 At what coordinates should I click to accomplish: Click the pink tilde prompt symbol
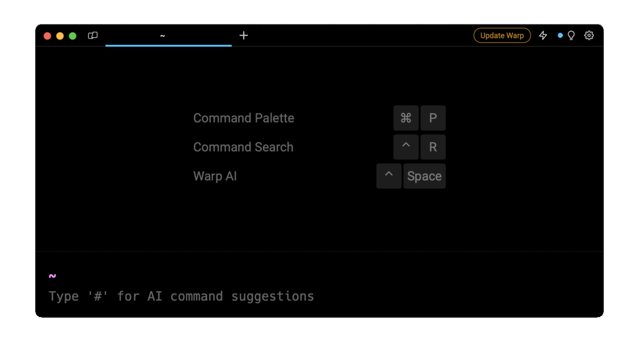point(51,276)
